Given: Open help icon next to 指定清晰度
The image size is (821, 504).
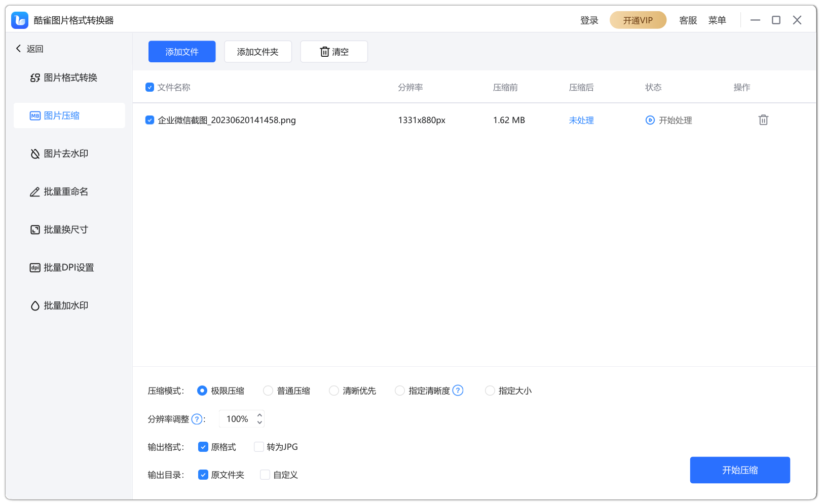Looking at the screenshot, I should click(x=458, y=391).
